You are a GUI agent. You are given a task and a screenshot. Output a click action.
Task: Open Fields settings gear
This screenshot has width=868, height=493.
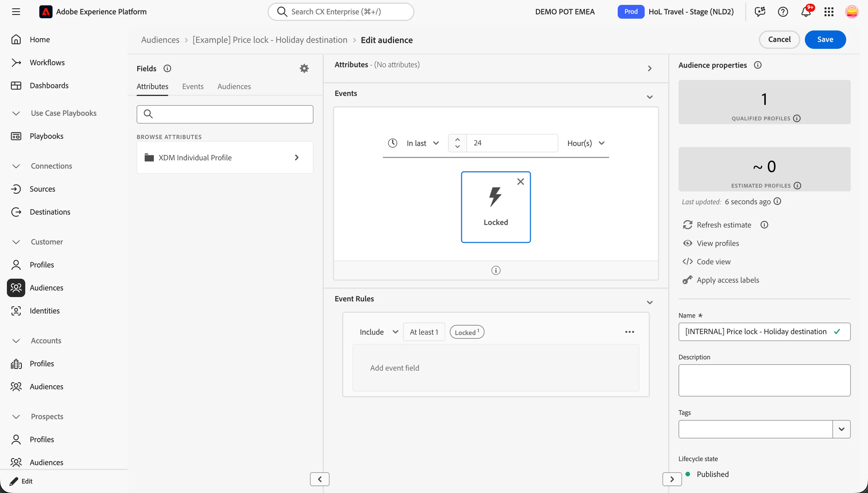304,68
